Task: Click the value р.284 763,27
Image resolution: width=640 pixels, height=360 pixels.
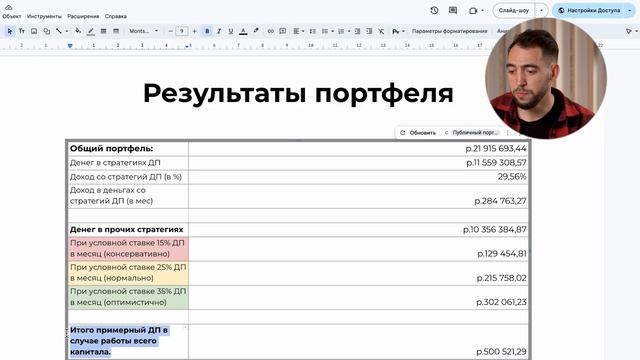Action: [x=500, y=201]
